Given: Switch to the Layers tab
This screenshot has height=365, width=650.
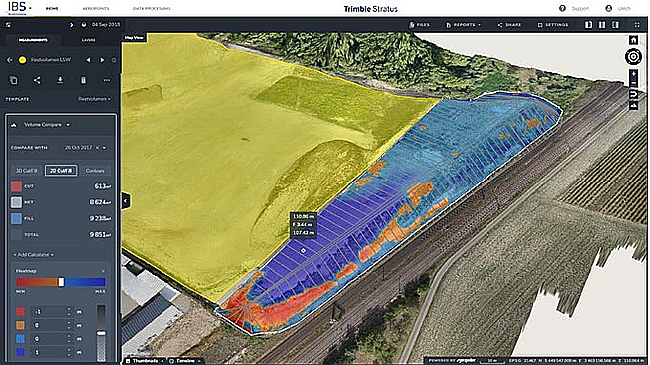Looking at the screenshot, I should 88,40.
